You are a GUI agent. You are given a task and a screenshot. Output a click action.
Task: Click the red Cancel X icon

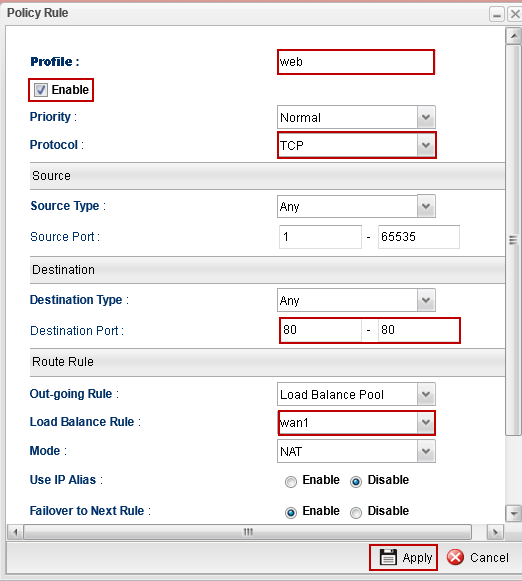tap(455, 557)
